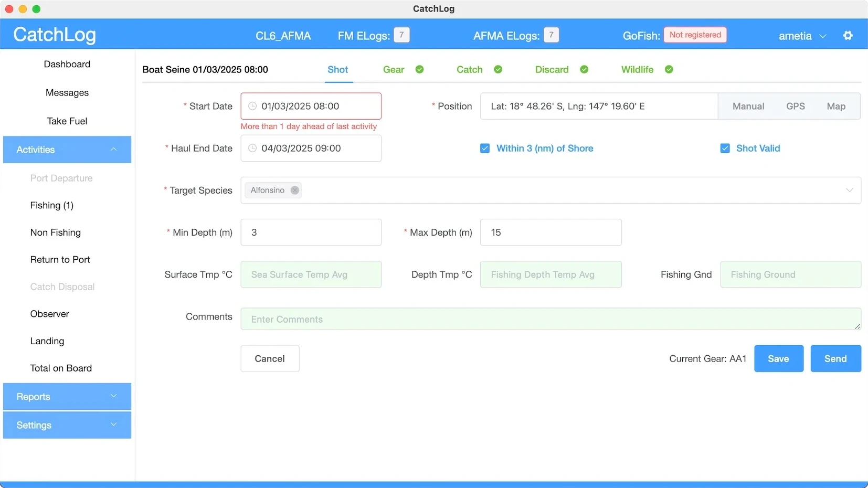The image size is (868, 488).
Task: Click the green checkmark beside Wildlife
Action: coord(669,70)
